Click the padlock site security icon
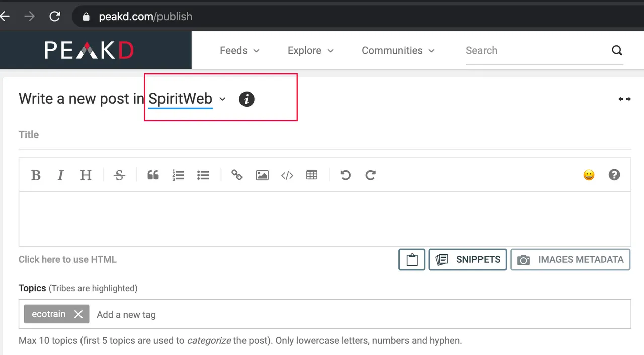 tap(86, 17)
